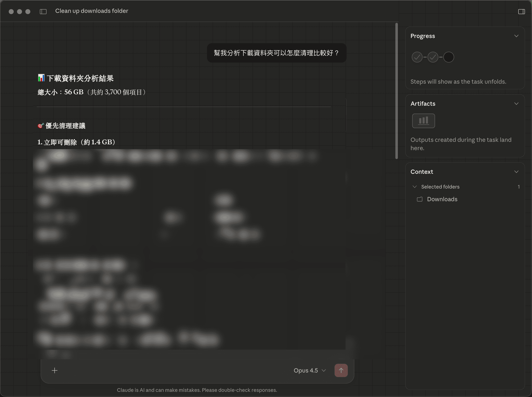Send the message using the arrow icon

tap(341, 370)
